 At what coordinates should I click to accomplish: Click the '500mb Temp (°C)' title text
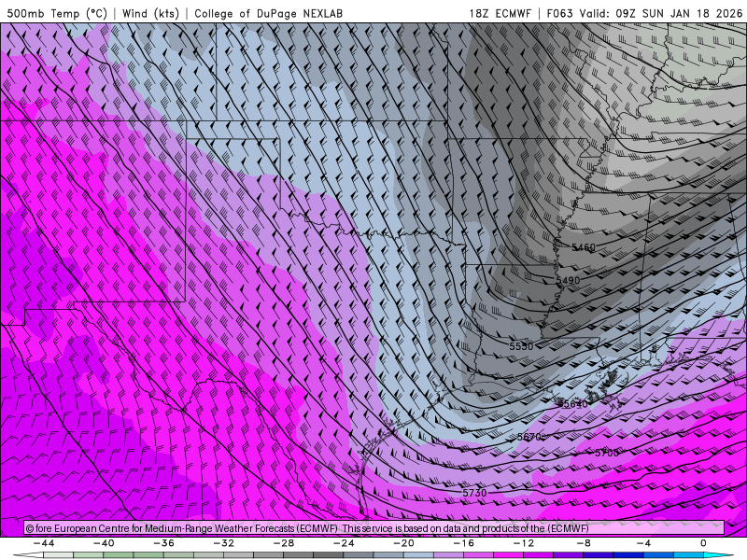pyautogui.click(x=57, y=13)
